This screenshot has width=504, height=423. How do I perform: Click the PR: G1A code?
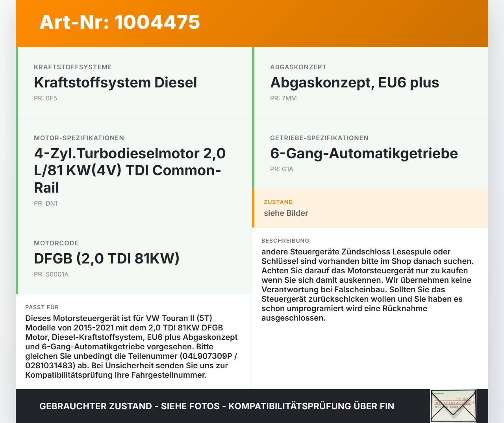(282, 169)
